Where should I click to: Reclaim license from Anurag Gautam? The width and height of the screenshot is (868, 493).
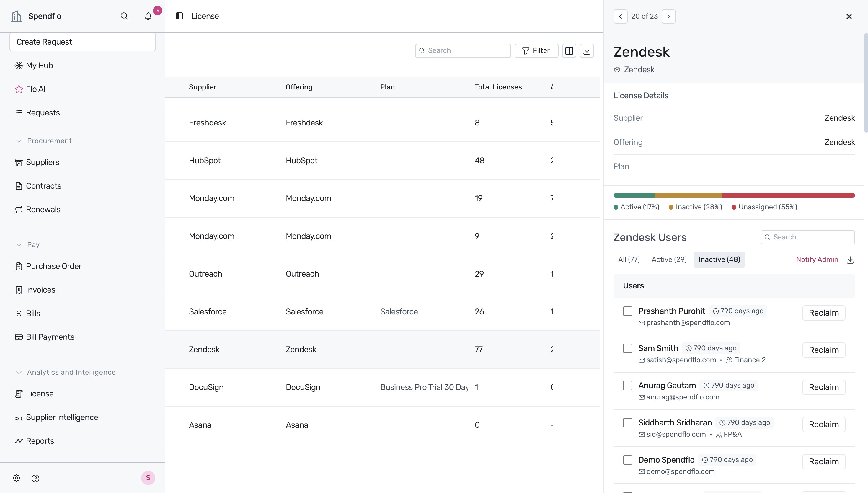click(823, 387)
